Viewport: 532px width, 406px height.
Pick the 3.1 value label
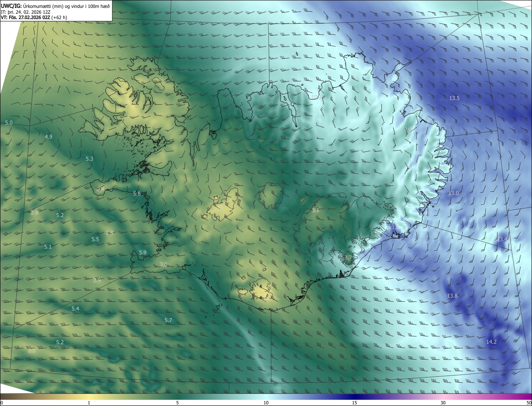[x=315, y=210]
